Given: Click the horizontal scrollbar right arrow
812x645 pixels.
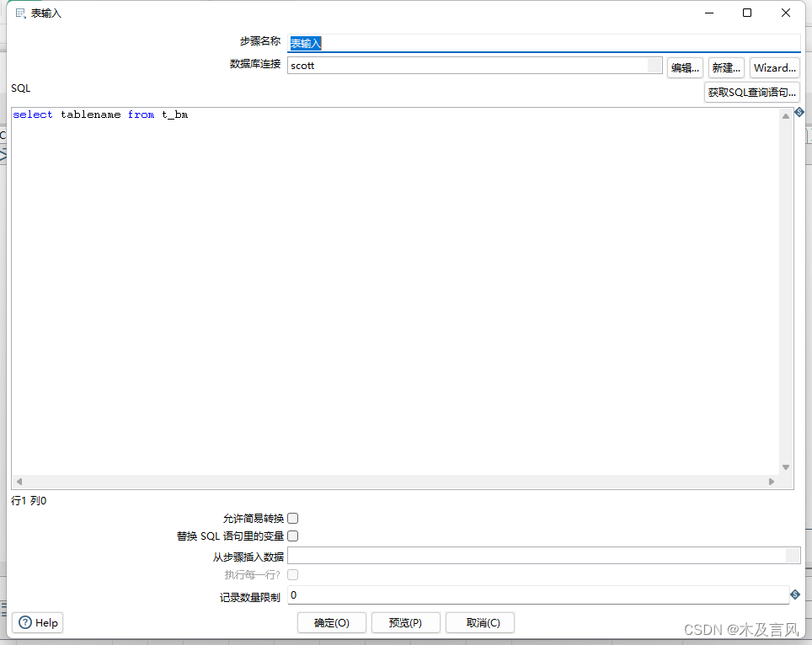Looking at the screenshot, I should (772, 482).
